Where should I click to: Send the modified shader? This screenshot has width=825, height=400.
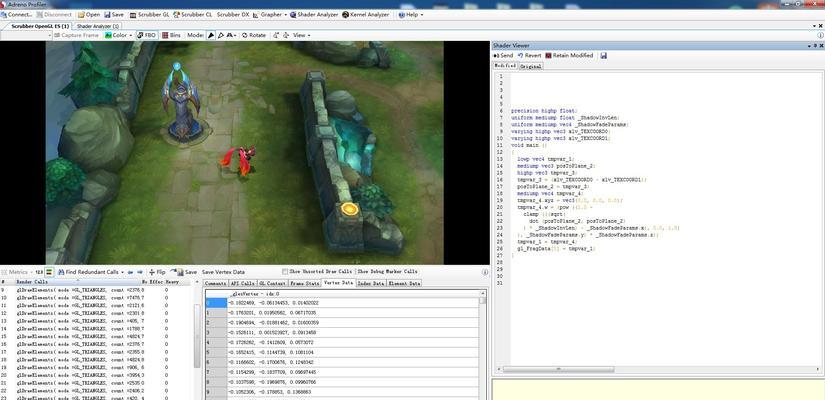[x=503, y=55]
